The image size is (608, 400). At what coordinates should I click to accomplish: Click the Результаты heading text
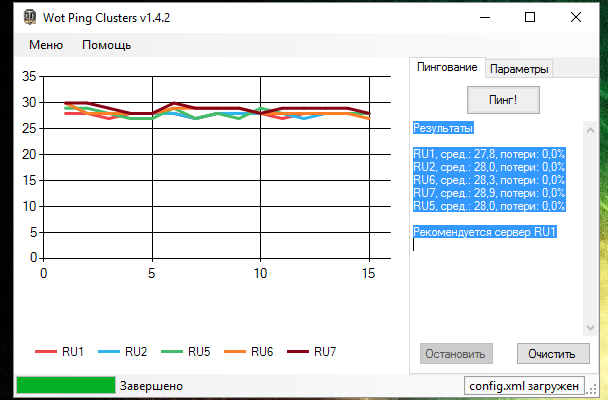click(x=443, y=128)
